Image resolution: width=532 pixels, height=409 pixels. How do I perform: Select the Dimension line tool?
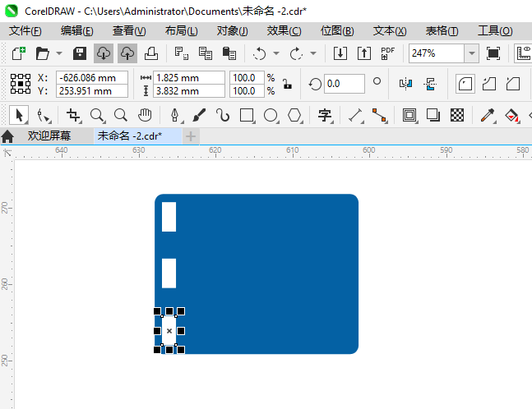[x=355, y=115]
